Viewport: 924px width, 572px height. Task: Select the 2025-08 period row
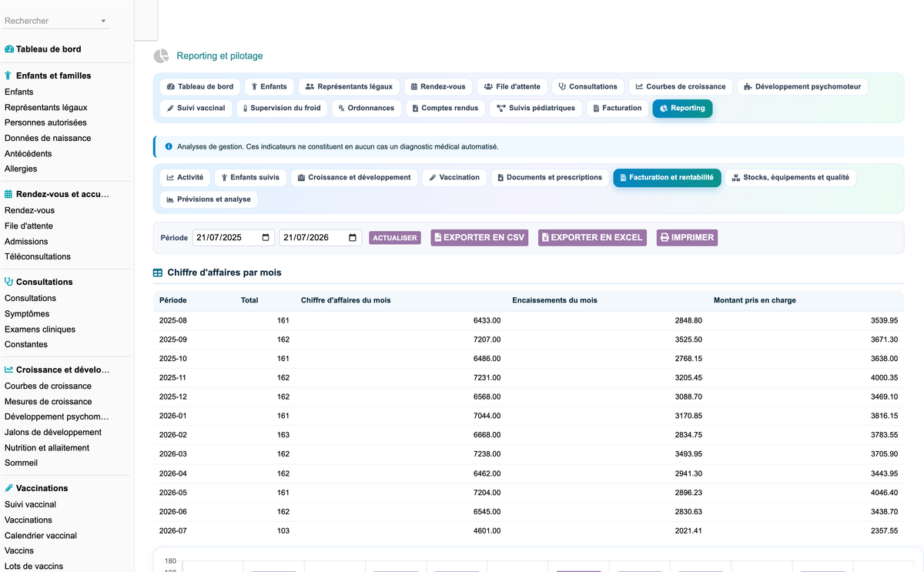pyautogui.click(x=528, y=320)
